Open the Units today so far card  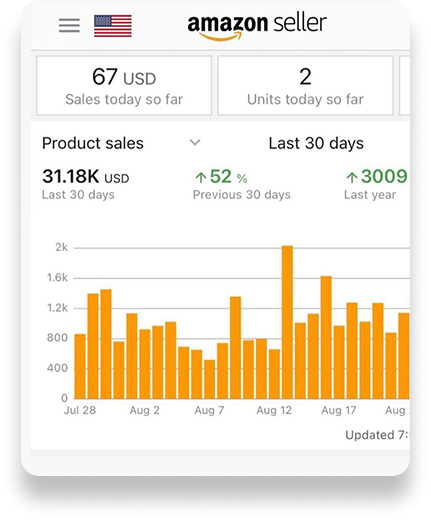tap(305, 86)
